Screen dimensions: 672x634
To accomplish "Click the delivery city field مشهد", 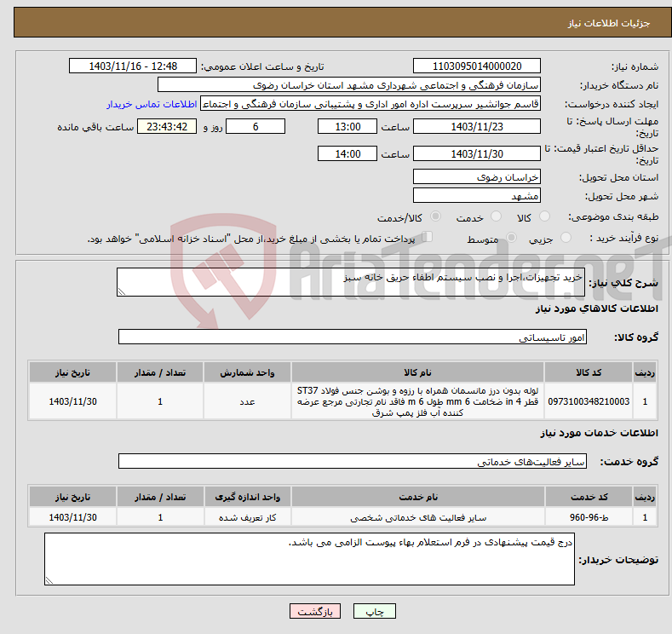I will coord(477,195).
